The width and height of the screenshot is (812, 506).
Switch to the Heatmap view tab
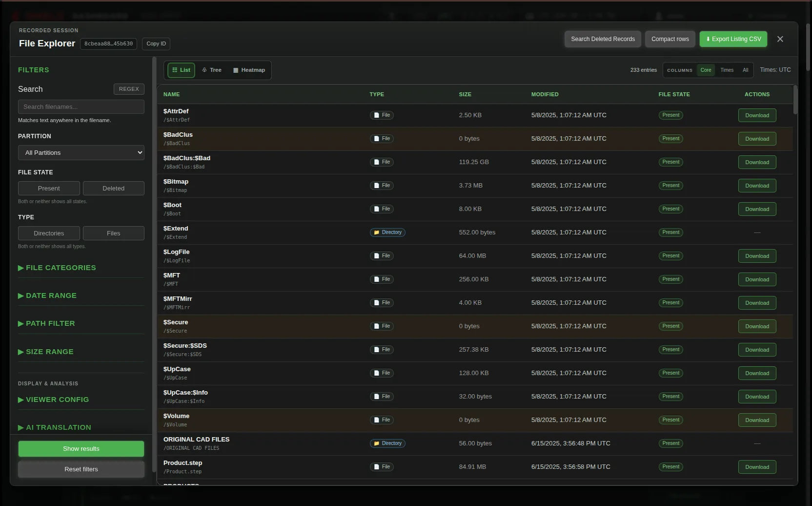[x=249, y=70]
